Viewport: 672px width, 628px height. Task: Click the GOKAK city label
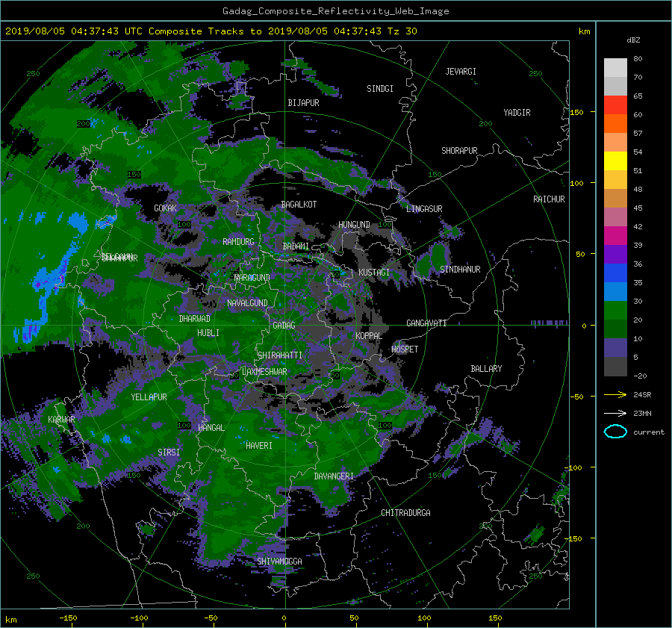(165, 208)
